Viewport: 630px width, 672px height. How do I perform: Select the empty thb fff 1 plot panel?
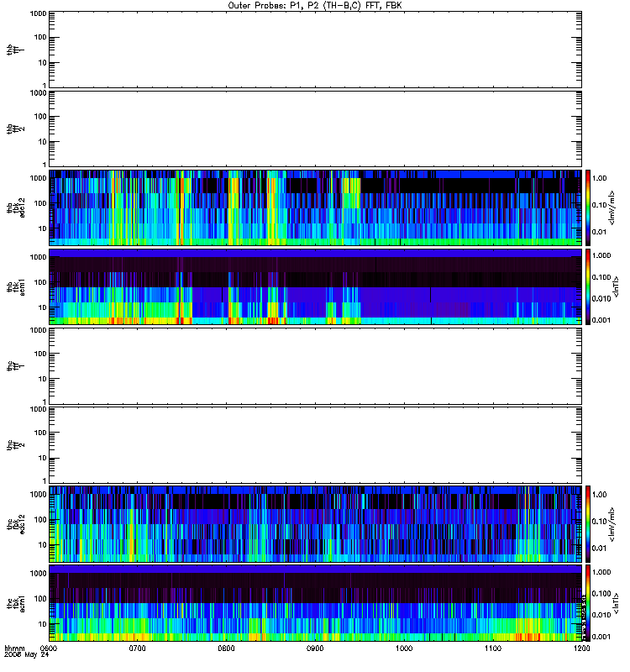(316, 50)
